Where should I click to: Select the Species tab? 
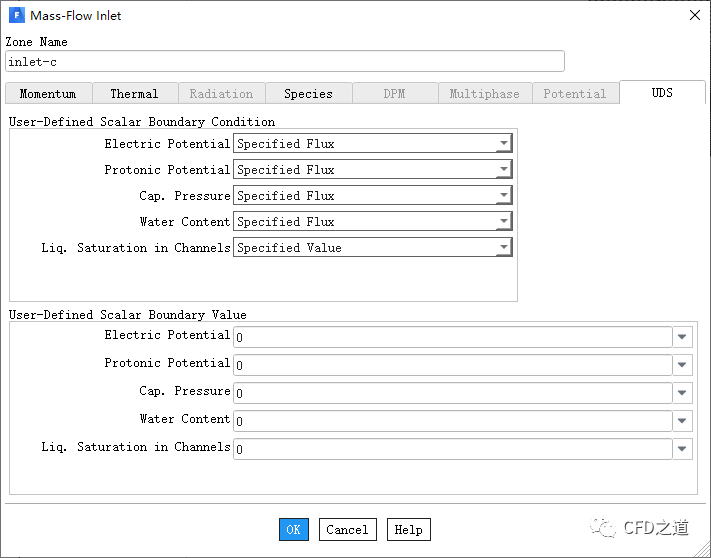[x=308, y=94]
